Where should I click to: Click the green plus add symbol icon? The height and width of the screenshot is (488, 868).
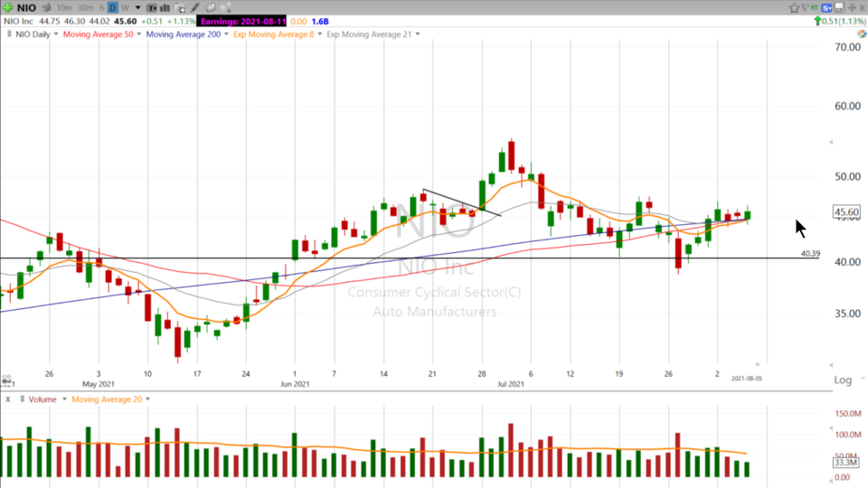pos(7,7)
